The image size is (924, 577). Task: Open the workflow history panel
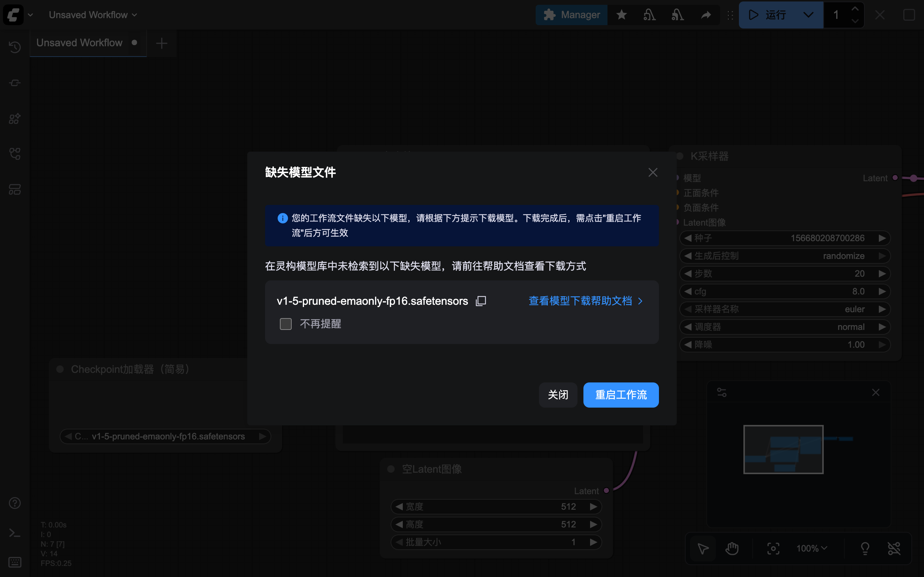(x=14, y=47)
